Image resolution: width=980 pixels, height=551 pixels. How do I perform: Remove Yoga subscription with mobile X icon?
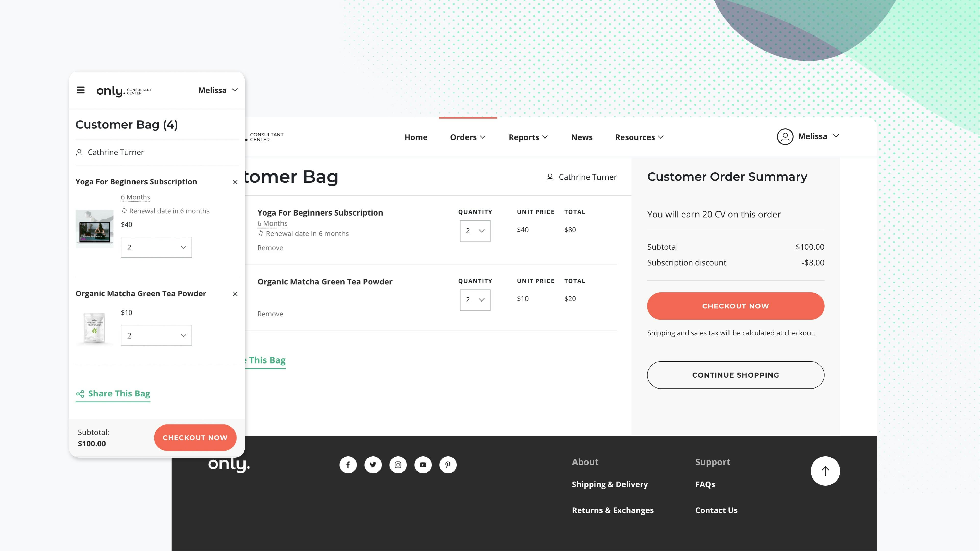coord(235,182)
